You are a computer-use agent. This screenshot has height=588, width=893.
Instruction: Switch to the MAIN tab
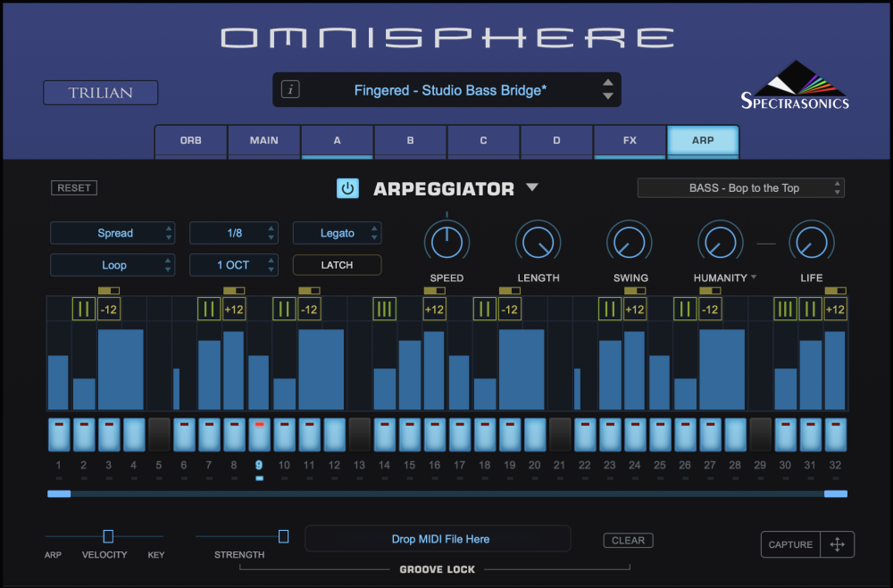263,141
